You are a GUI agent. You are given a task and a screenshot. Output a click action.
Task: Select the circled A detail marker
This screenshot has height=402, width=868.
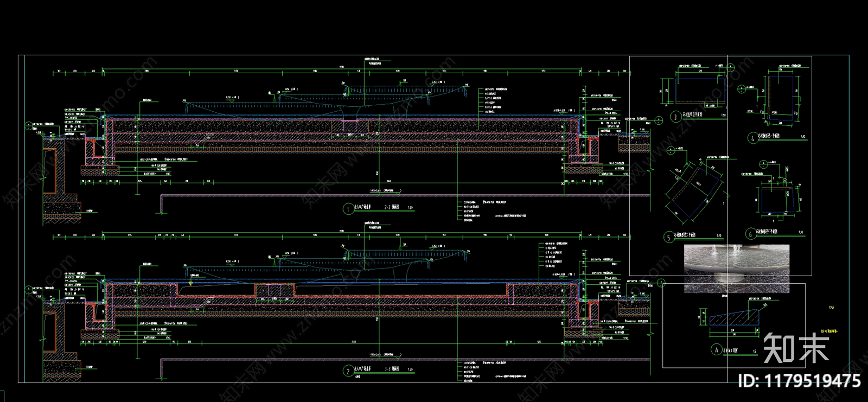(x=717, y=350)
